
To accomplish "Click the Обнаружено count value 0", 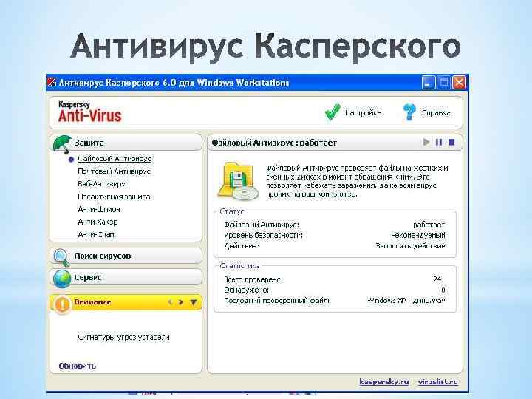I will 443,290.
